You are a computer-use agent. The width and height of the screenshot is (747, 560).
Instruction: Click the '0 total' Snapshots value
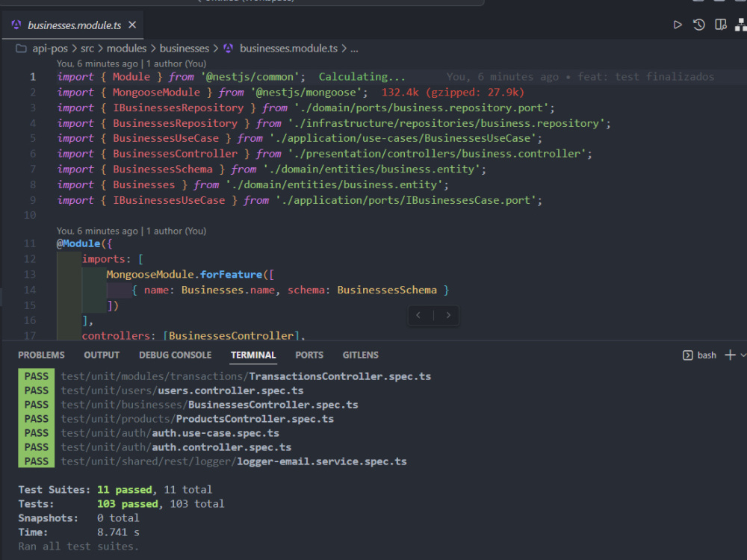click(x=118, y=518)
